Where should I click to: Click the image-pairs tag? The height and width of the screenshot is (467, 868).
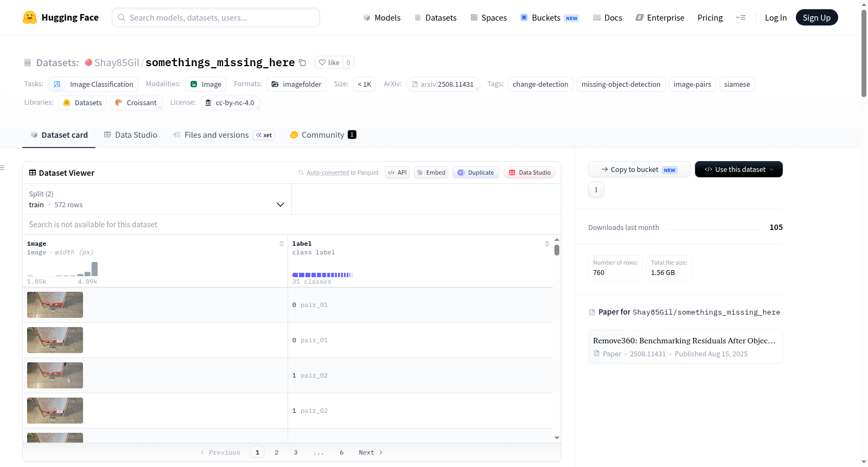692,84
